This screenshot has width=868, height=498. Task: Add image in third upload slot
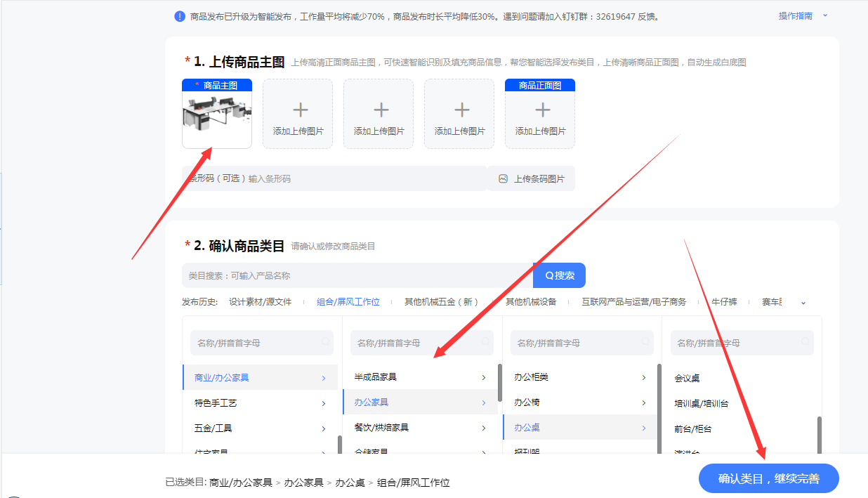point(379,114)
